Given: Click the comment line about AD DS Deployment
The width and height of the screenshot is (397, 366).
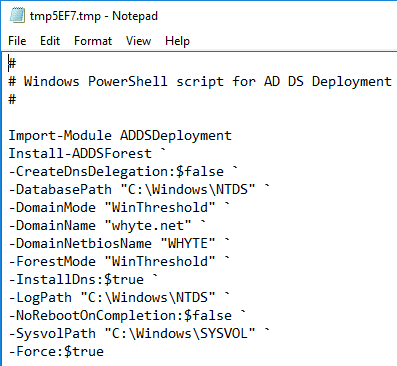Looking at the screenshot, I should 200,81.
